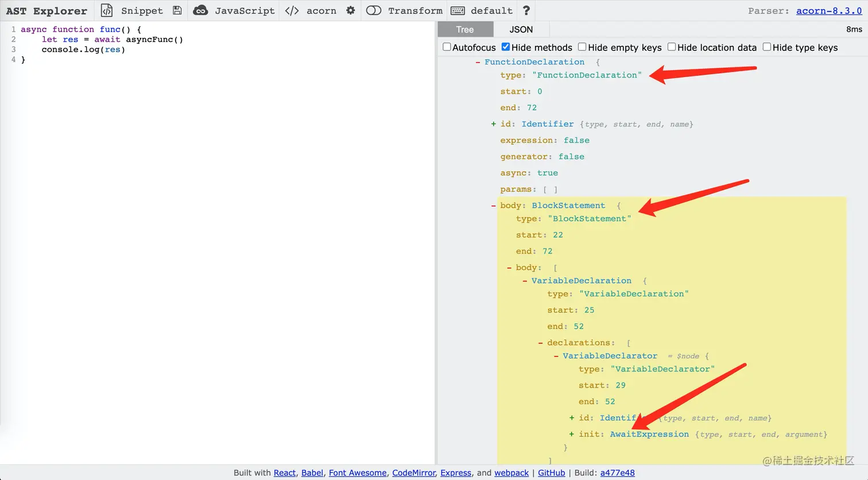Screen dimensions: 868x480
Task: Select the generator: false row
Action: pyautogui.click(x=542, y=156)
